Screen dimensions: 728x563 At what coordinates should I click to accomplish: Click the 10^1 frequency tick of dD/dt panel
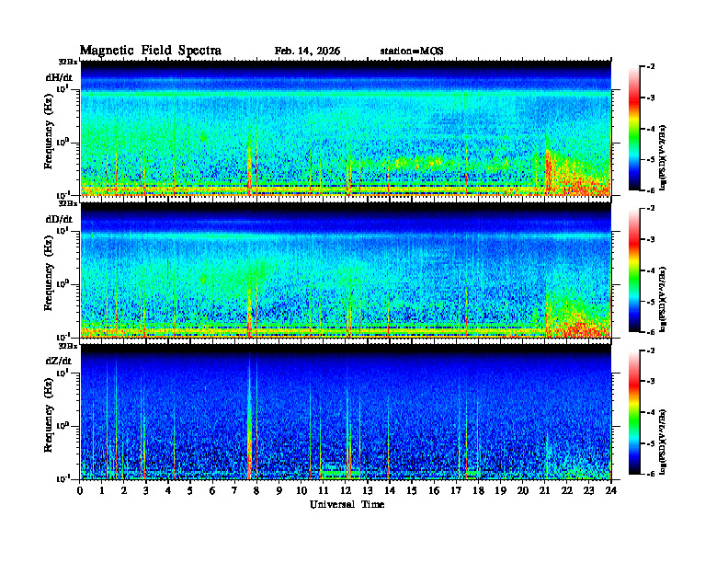[x=63, y=231]
